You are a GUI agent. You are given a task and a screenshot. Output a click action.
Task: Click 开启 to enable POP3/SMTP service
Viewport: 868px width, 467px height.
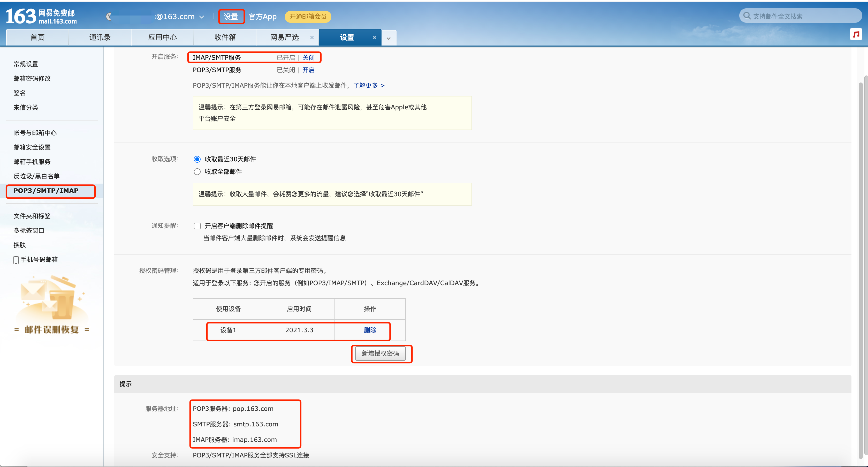tap(309, 70)
